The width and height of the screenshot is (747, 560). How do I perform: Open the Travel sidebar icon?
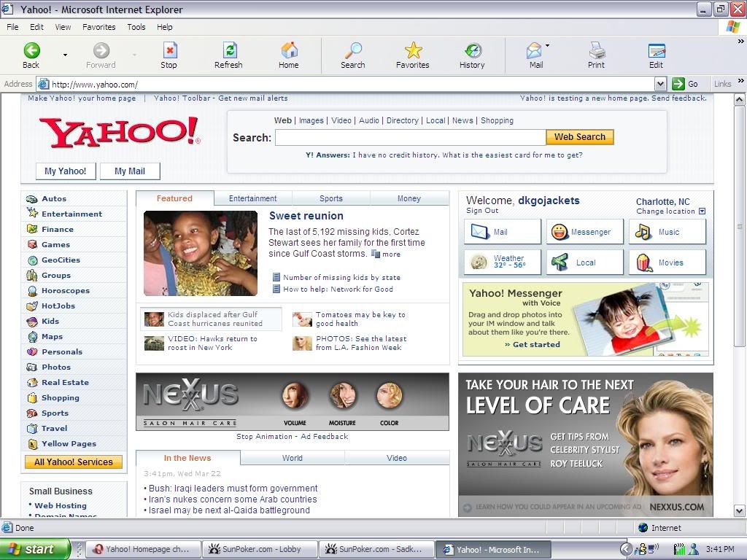click(32, 428)
